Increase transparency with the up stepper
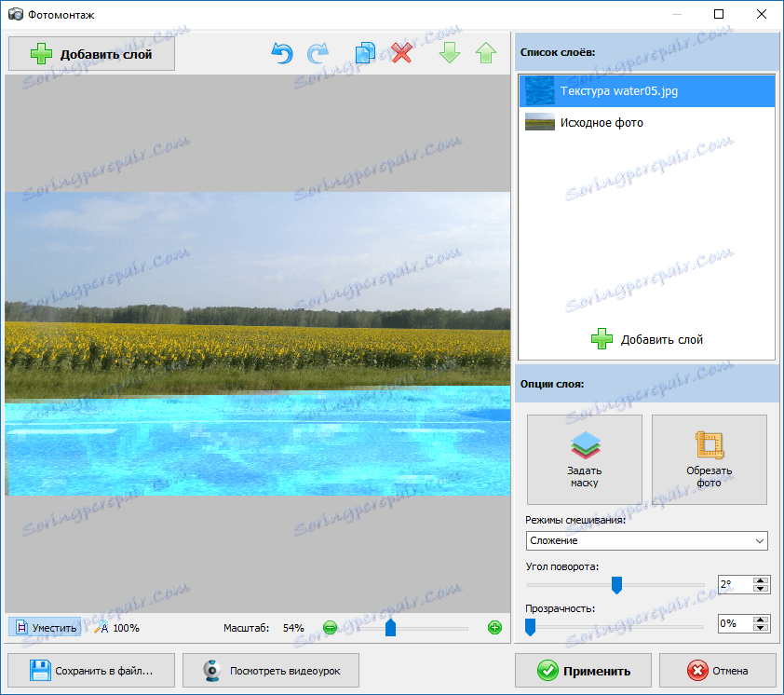Image resolution: width=784 pixels, height=695 pixels. coord(761,620)
